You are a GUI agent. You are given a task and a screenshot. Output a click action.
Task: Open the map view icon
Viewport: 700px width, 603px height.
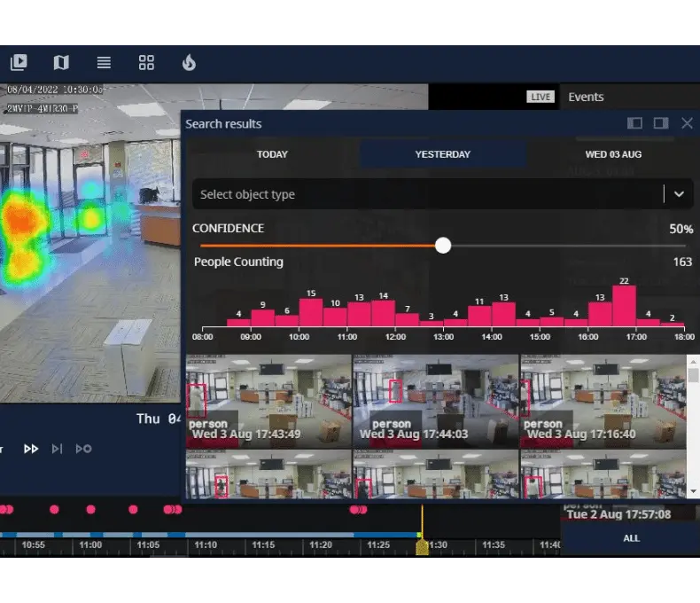point(61,62)
